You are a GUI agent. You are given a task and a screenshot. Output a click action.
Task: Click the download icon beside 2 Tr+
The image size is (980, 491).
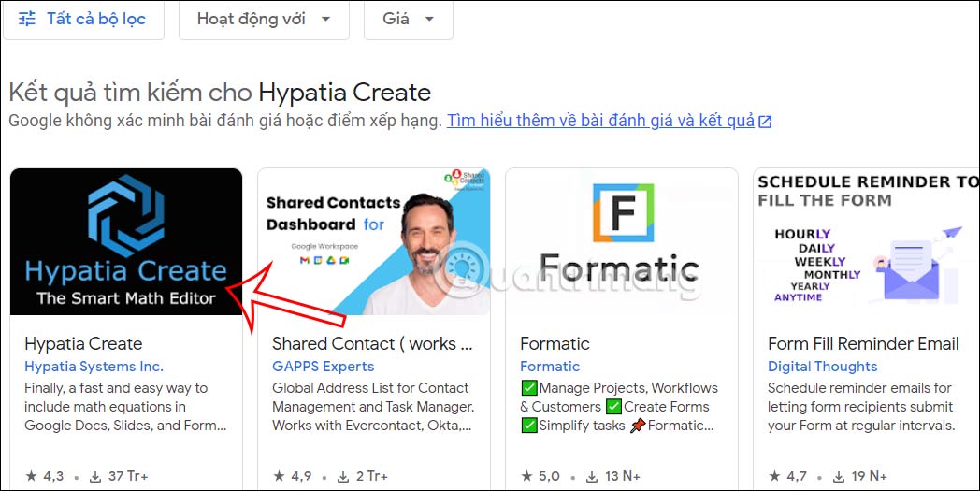coord(343,477)
